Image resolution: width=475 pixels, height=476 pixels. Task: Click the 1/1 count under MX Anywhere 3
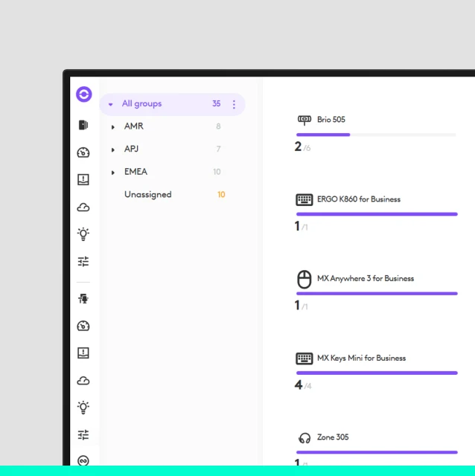[x=302, y=306]
